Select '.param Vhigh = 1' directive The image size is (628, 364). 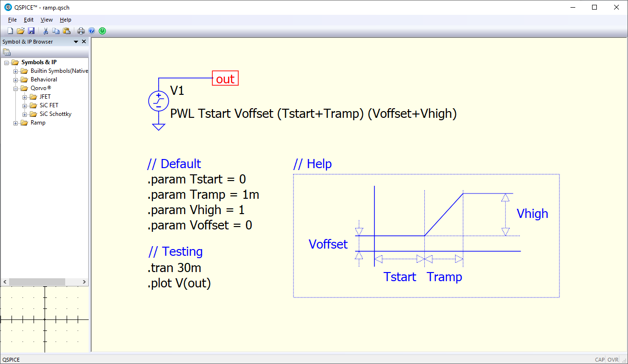196,210
